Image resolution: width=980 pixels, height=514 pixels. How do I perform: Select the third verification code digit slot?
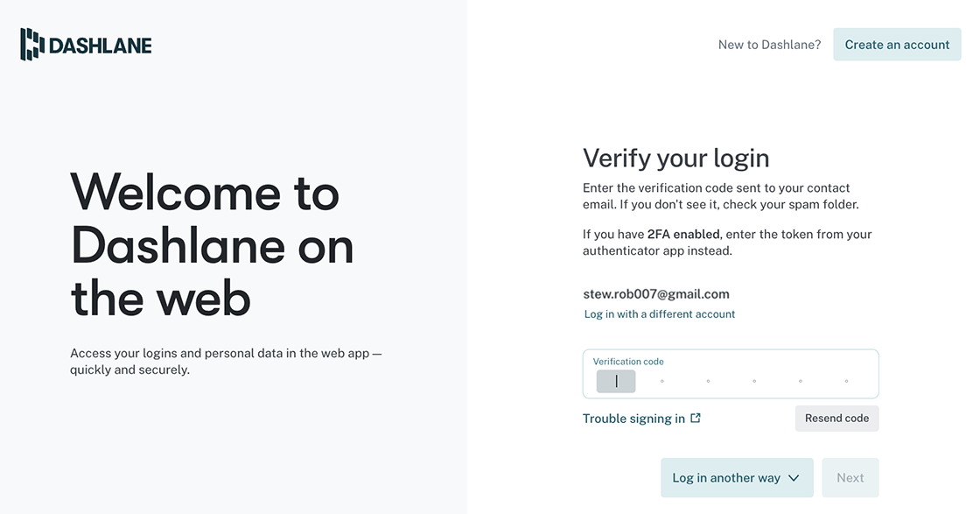[x=708, y=381]
